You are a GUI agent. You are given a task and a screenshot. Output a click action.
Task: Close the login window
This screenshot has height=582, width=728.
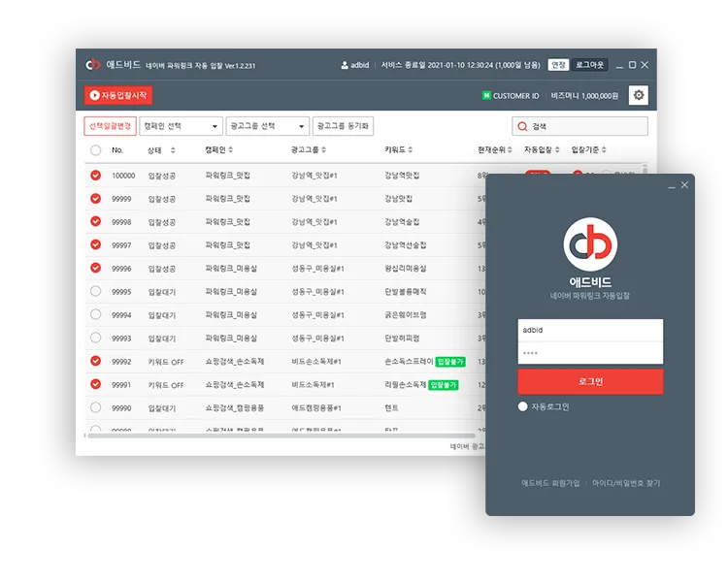684,184
